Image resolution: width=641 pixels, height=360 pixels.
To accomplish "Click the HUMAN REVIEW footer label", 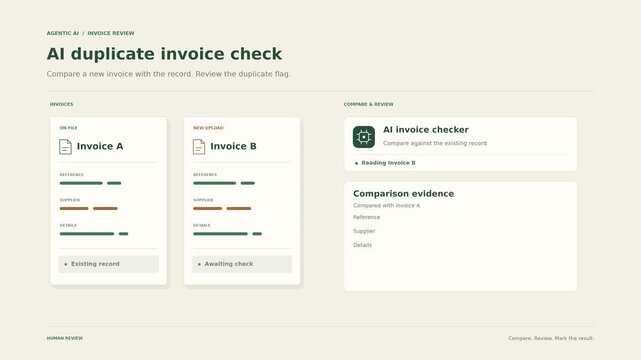I will 65,338.
